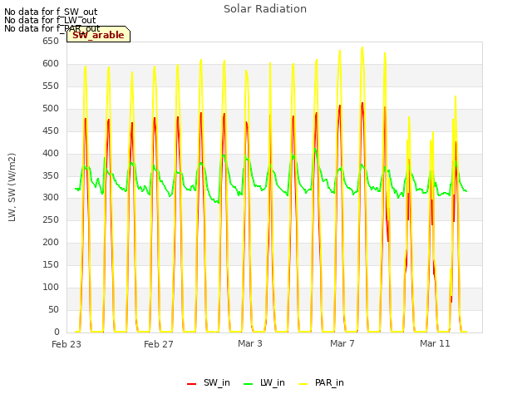Toggle the PAR_in legend entry
This screenshot has width=532, height=399.
(x=321, y=382)
